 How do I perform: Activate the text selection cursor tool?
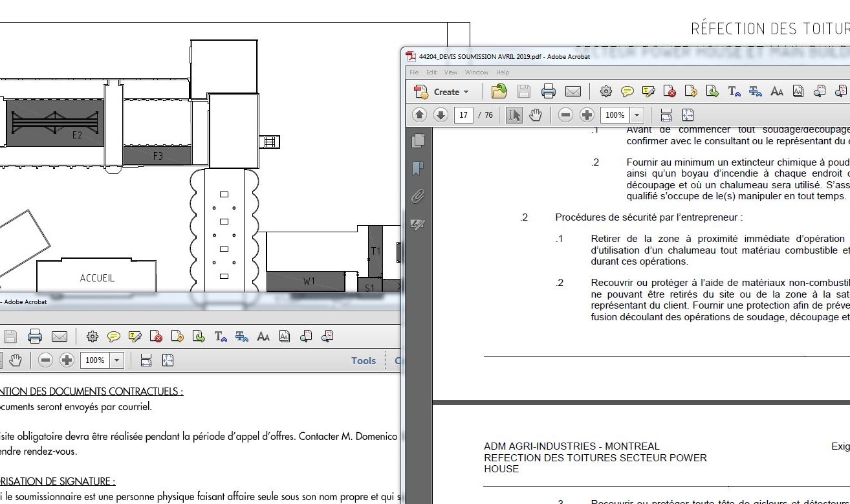click(514, 115)
